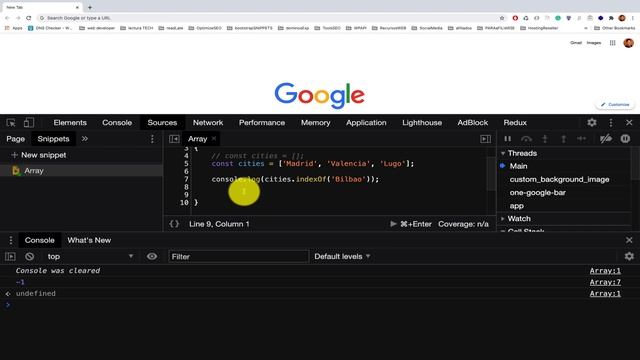Toggle pause on exceptions

(x=625, y=139)
